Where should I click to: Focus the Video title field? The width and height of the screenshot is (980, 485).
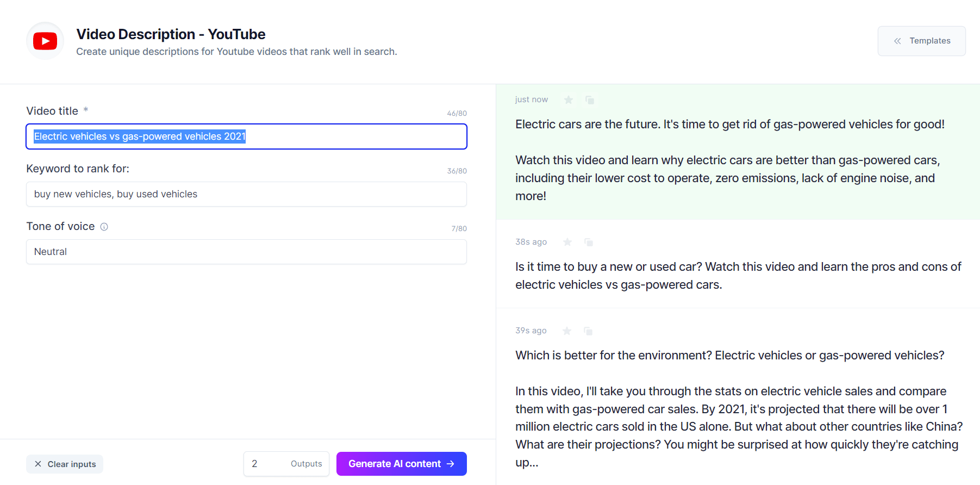pyautogui.click(x=246, y=136)
